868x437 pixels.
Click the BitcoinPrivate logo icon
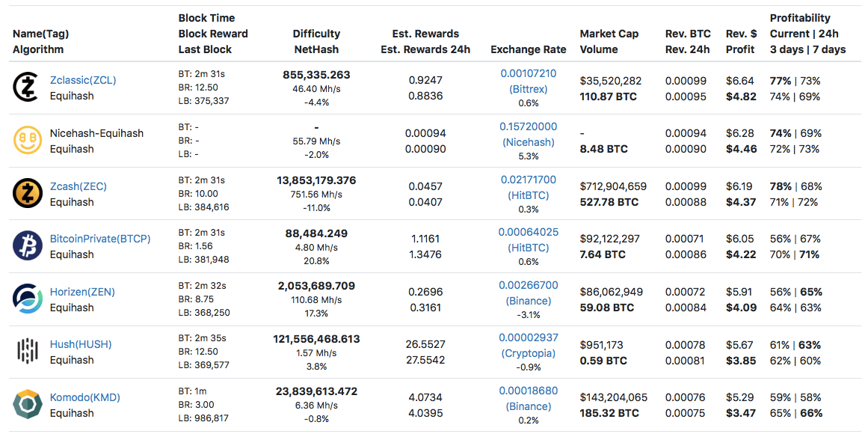coord(28,246)
